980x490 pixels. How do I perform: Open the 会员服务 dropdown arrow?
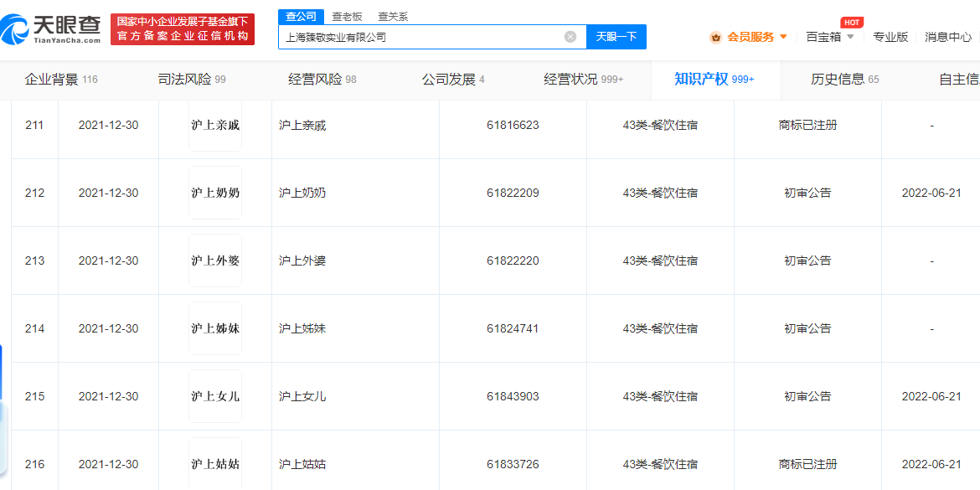783,37
